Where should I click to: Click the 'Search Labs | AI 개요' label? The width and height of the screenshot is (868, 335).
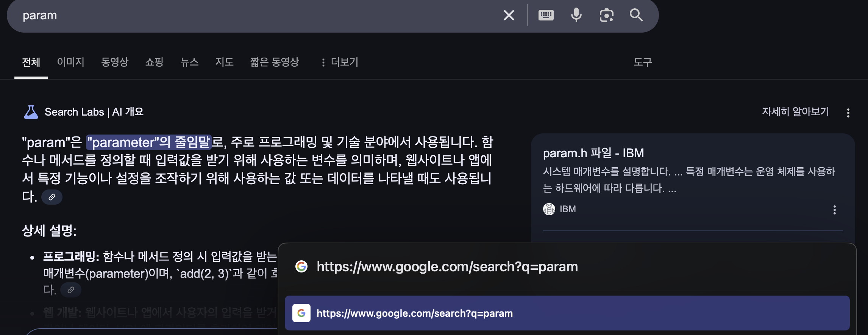click(94, 112)
